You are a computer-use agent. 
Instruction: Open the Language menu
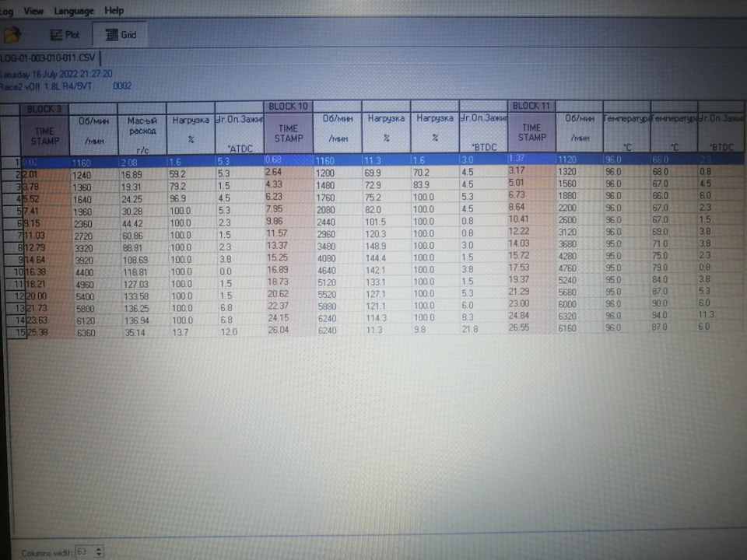pyautogui.click(x=74, y=11)
